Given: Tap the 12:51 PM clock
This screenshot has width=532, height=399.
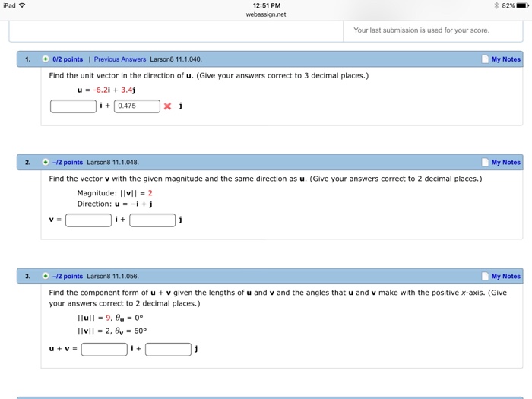Looking at the screenshot, I should point(267,5).
